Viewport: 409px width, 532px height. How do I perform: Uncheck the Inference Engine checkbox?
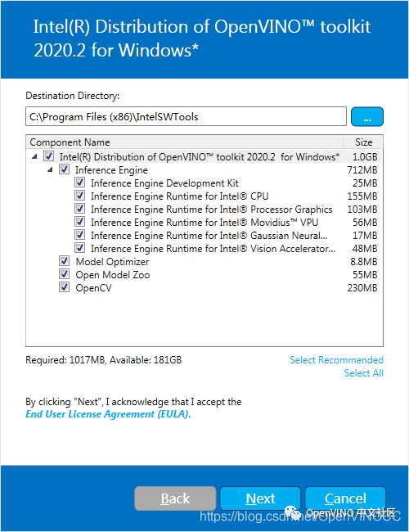pyautogui.click(x=65, y=169)
